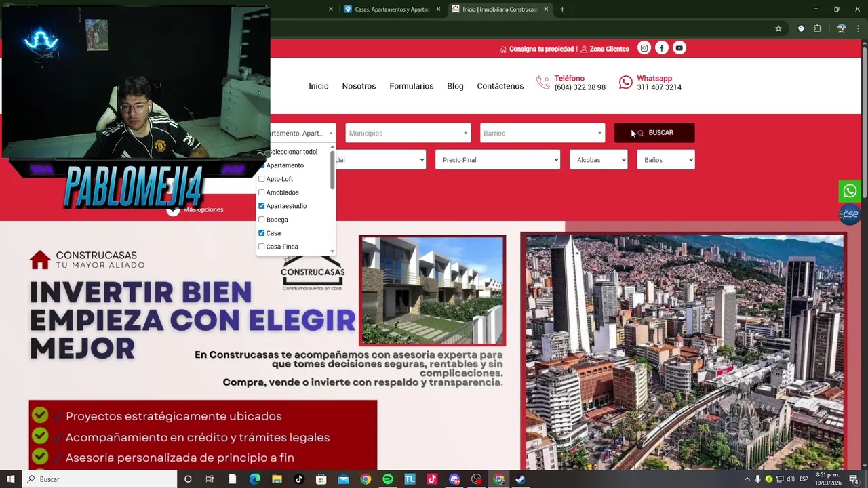The height and width of the screenshot is (488, 868).
Task: Open File Explorer from the taskbar
Action: [277, 479]
